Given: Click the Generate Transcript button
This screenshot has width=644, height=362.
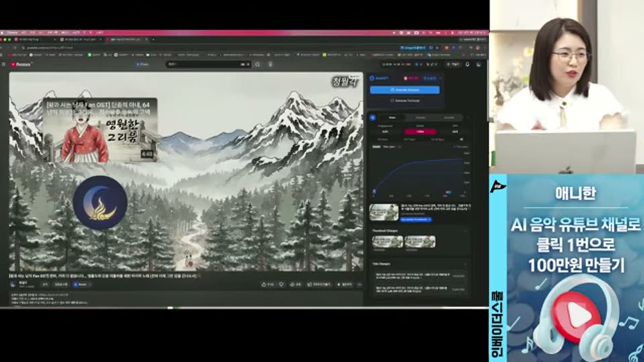Looking at the screenshot, I should [405, 101].
